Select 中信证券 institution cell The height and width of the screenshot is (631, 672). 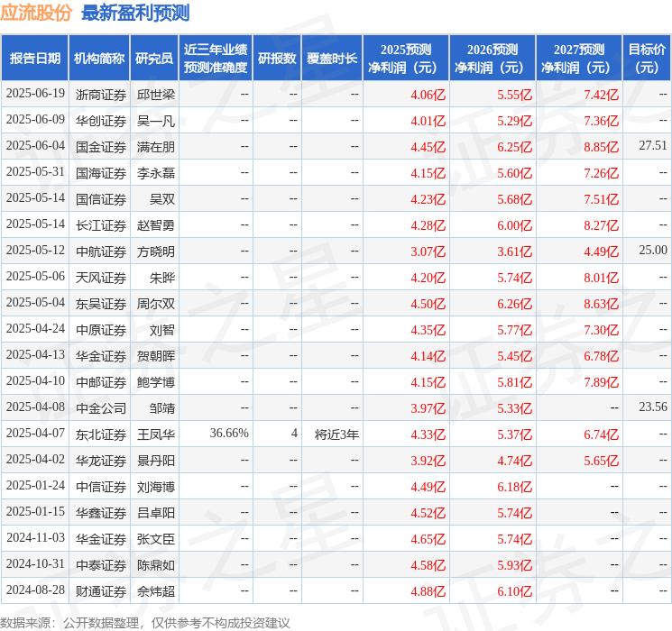point(101,487)
